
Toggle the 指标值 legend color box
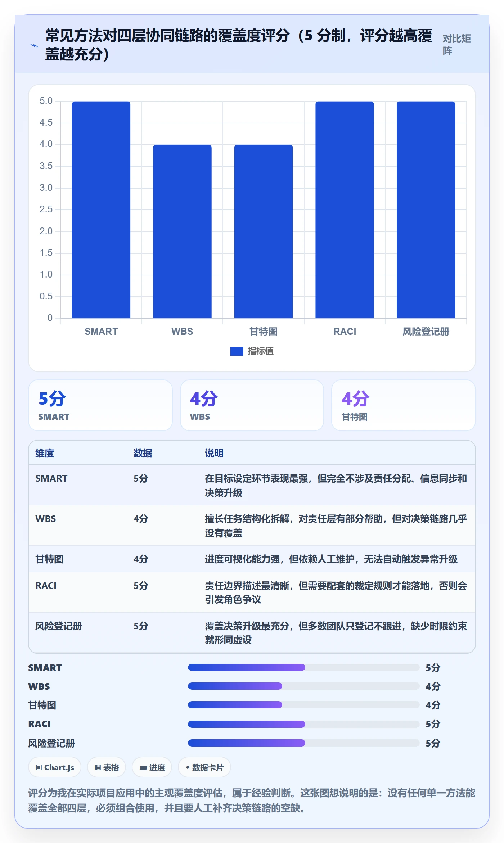tap(237, 351)
